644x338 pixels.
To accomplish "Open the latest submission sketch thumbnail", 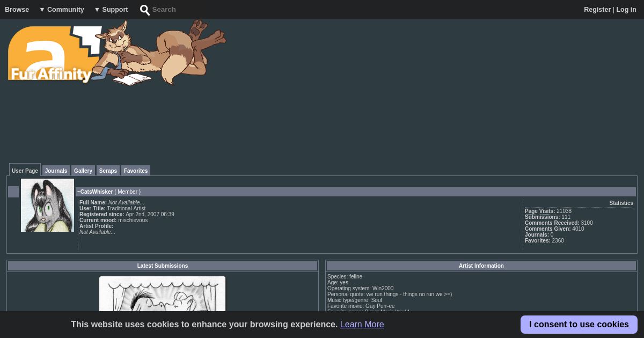I will [162, 293].
